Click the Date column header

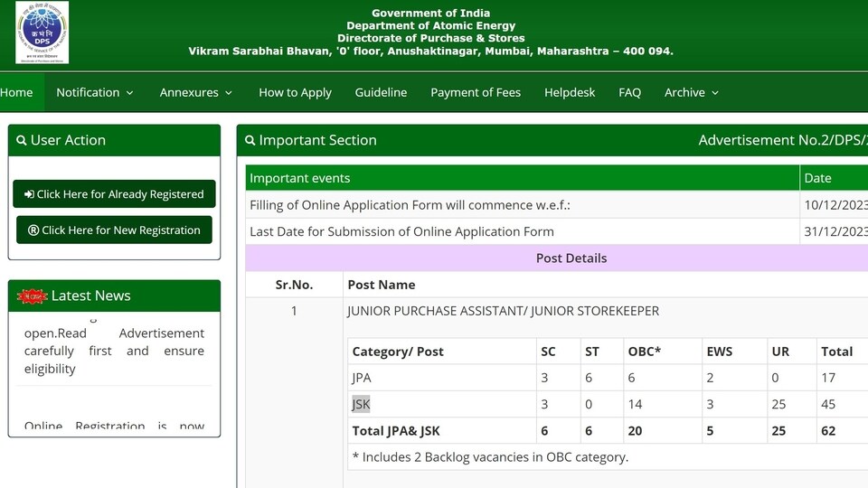click(817, 178)
